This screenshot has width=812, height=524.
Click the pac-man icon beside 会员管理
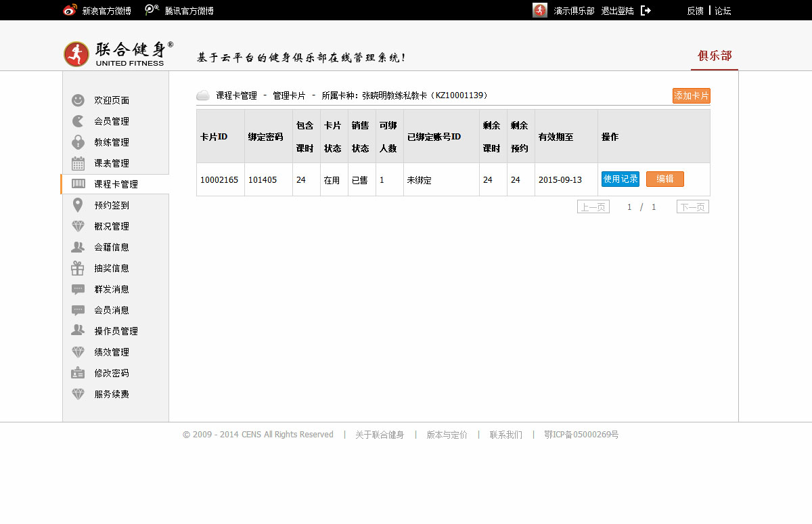point(78,121)
